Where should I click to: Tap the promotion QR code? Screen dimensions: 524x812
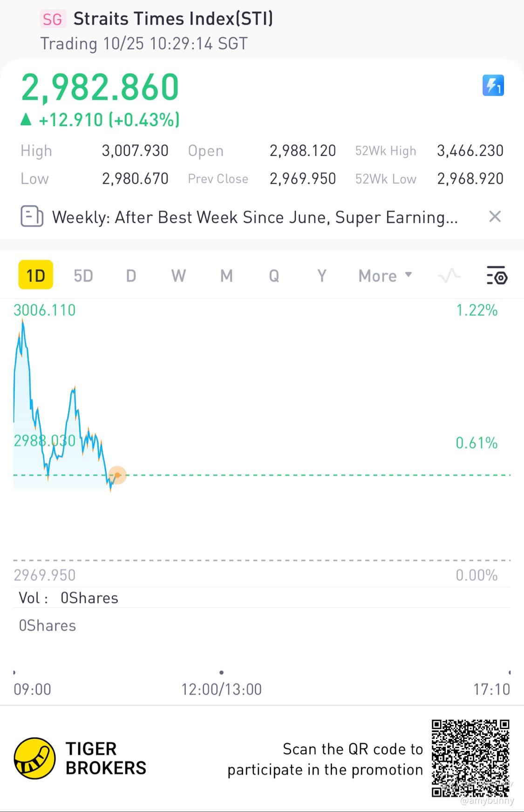tap(470, 758)
